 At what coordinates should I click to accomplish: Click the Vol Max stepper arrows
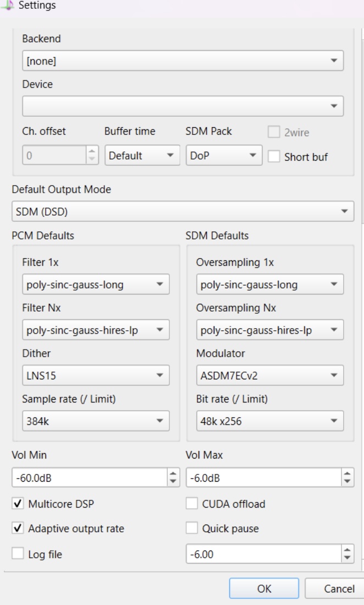coord(348,477)
